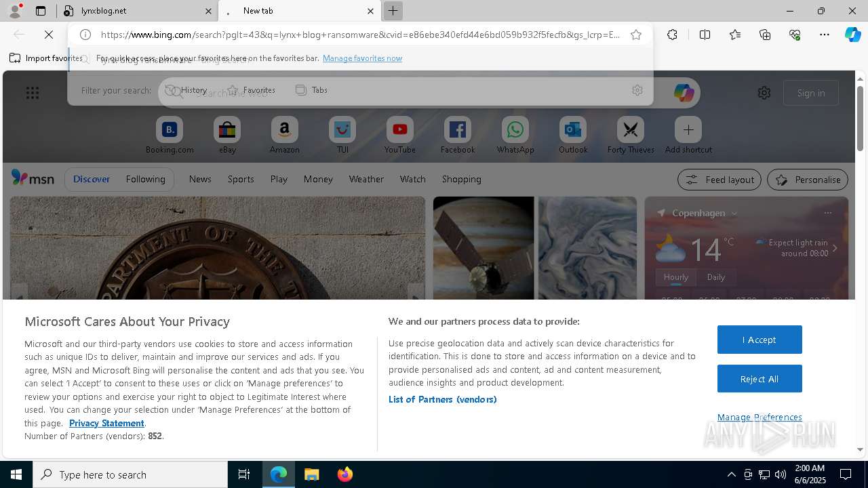
Task: Open the browser profile avatar
Action: tap(14, 11)
